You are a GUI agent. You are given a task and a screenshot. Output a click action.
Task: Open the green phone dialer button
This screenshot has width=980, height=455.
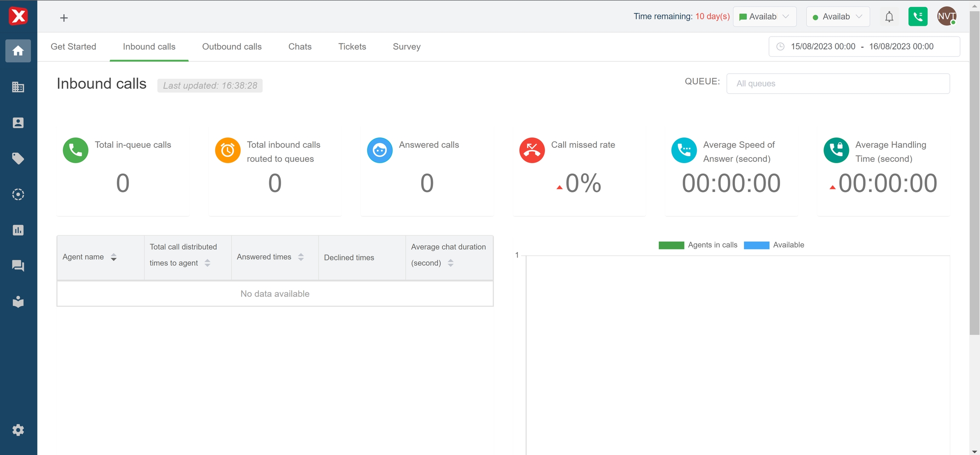pyautogui.click(x=917, y=17)
